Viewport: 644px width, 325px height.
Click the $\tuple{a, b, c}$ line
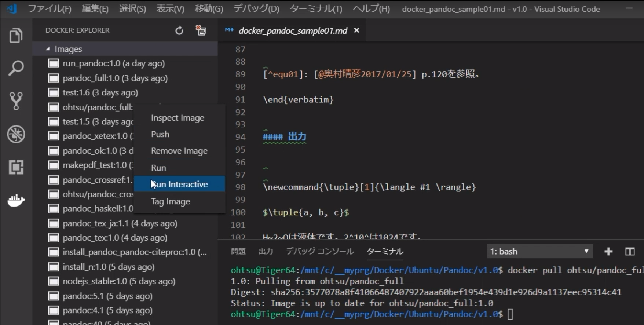[x=305, y=212]
